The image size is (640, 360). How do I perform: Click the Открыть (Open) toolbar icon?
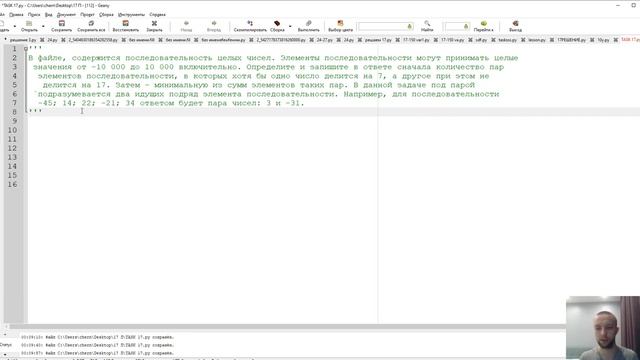pos(29,24)
